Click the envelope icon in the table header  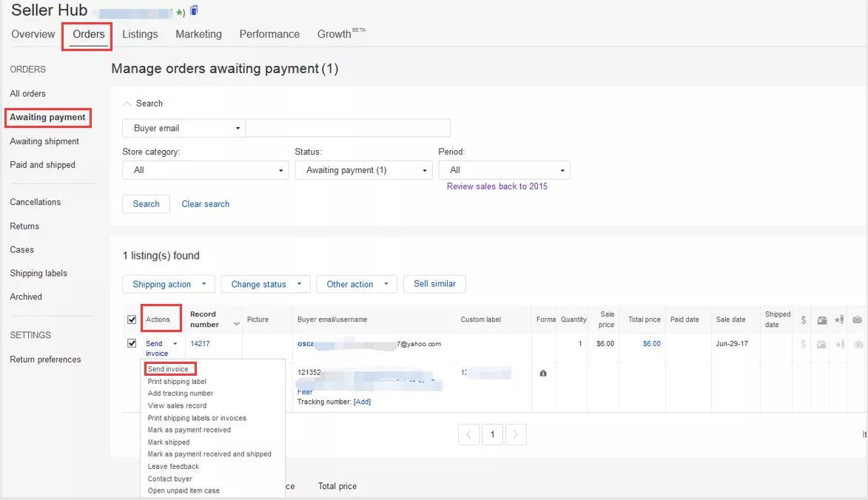coord(858,320)
